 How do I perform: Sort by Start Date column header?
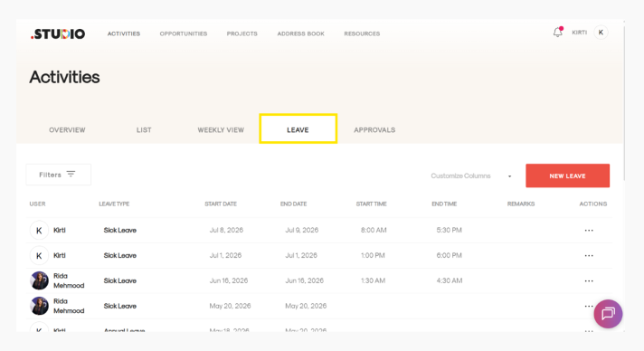click(221, 204)
